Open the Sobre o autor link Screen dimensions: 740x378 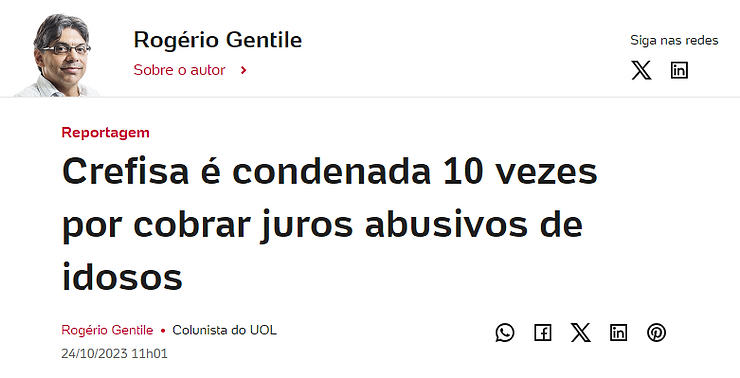click(179, 70)
